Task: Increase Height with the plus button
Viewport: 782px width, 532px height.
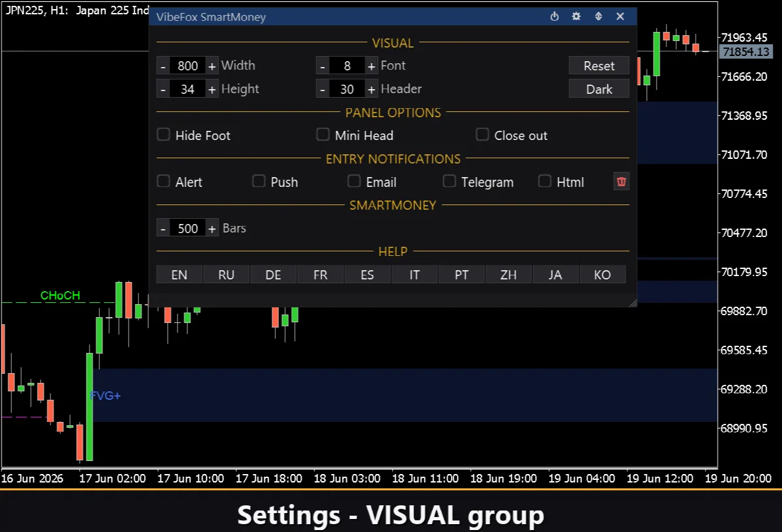Action: tap(212, 89)
